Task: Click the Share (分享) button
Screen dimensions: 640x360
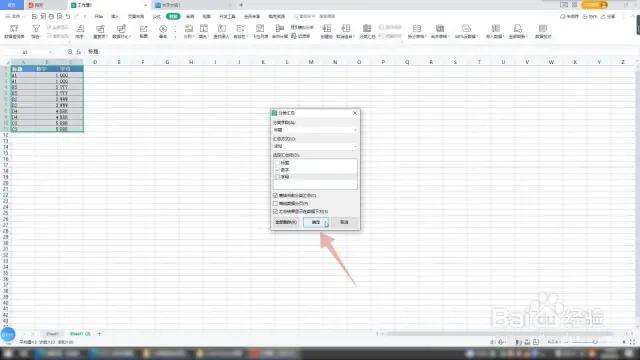Action: point(608,16)
